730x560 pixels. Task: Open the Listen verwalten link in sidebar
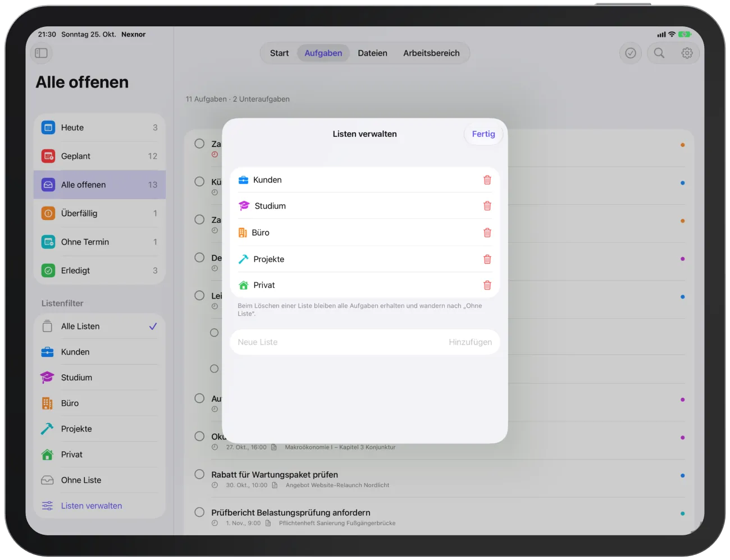(x=92, y=506)
